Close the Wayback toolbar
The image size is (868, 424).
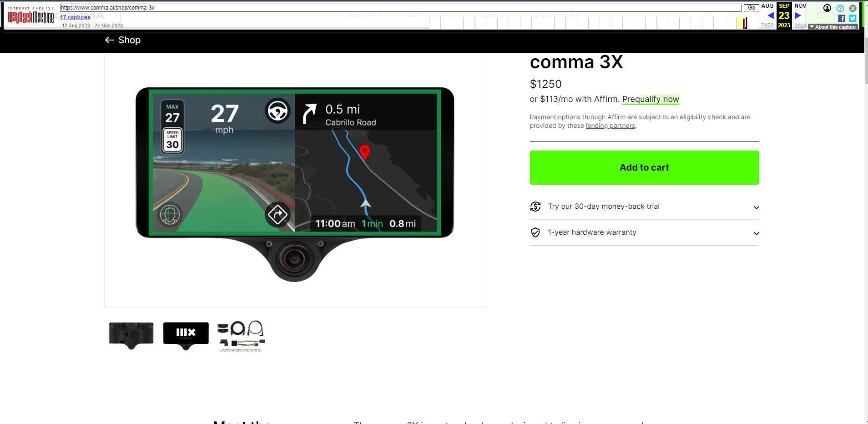pyautogui.click(x=853, y=8)
